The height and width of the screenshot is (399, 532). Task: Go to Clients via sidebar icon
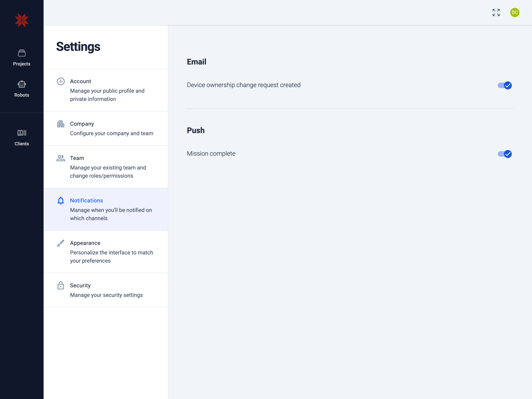22,133
